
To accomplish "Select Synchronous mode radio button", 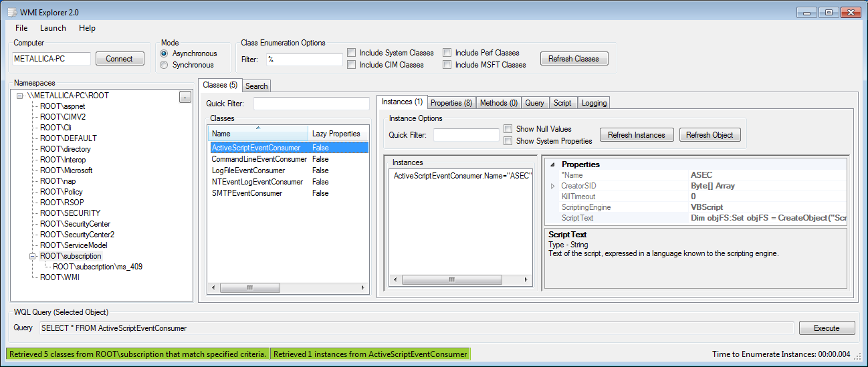I will (x=164, y=65).
